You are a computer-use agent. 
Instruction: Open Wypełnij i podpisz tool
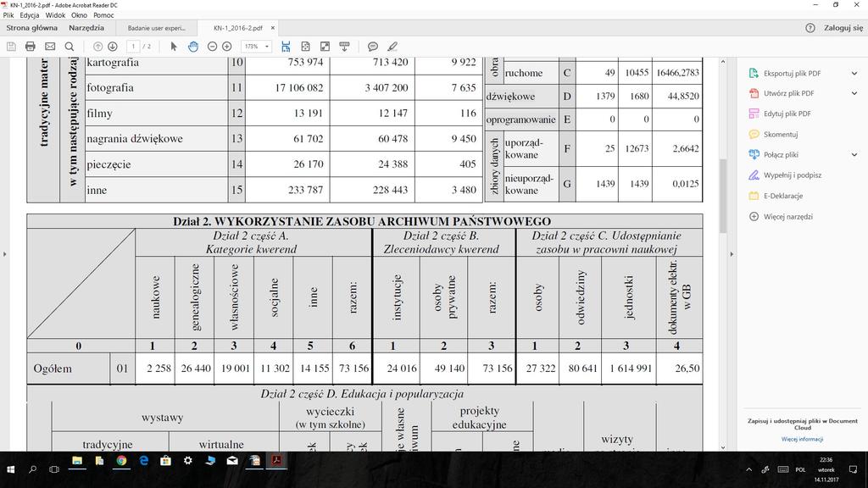[x=793, y=175]
